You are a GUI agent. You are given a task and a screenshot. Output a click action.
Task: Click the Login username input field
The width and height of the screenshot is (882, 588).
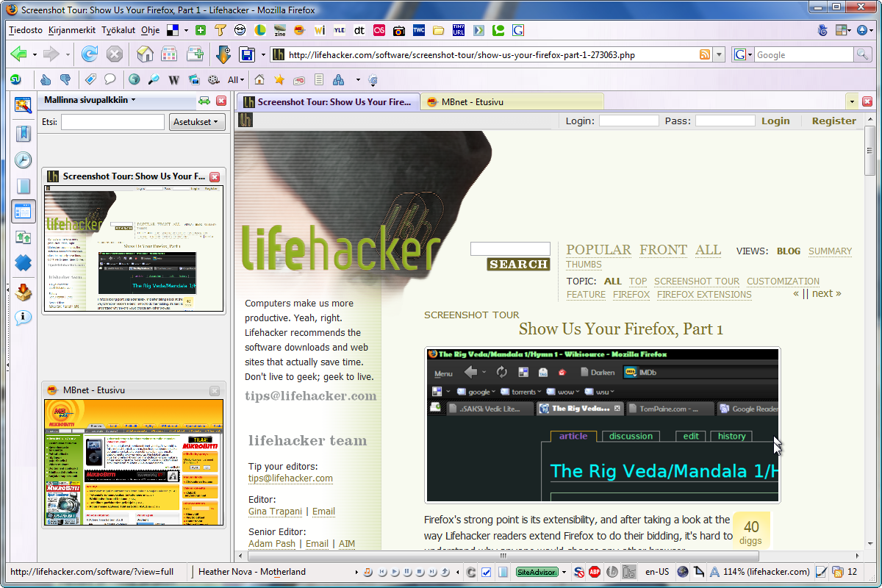[629, 121]
